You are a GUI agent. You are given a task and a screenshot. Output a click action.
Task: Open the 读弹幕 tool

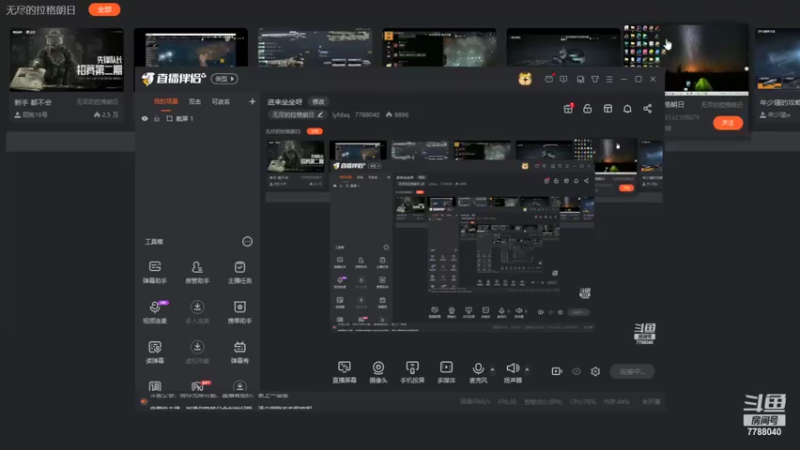[155, 352]
